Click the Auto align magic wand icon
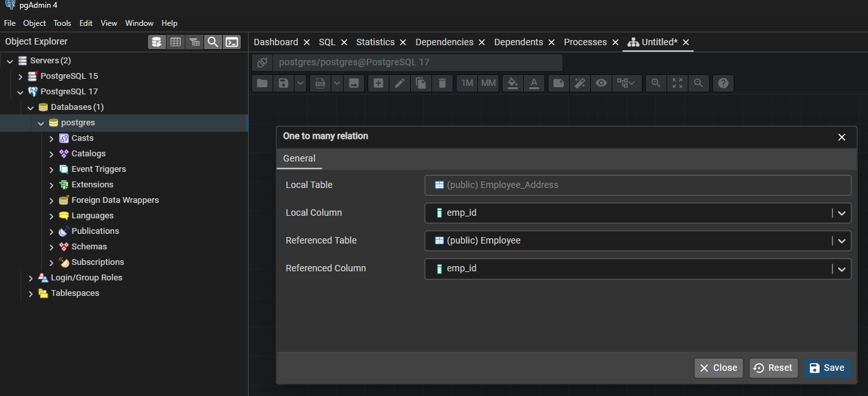The image size is (868, 396). coord(580,83)
